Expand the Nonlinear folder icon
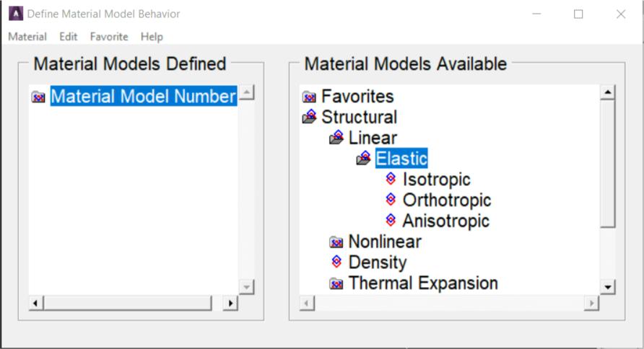 tap(336, 242)
